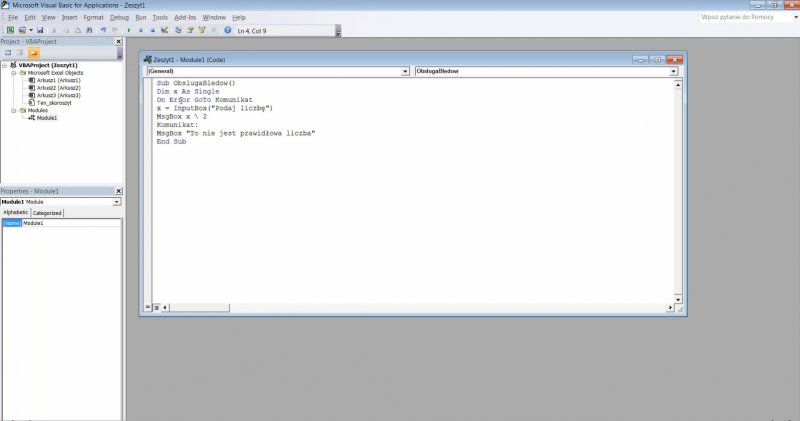Close the Properties pane
This screenshot has width=800, height=421.
tap(118, 191)
